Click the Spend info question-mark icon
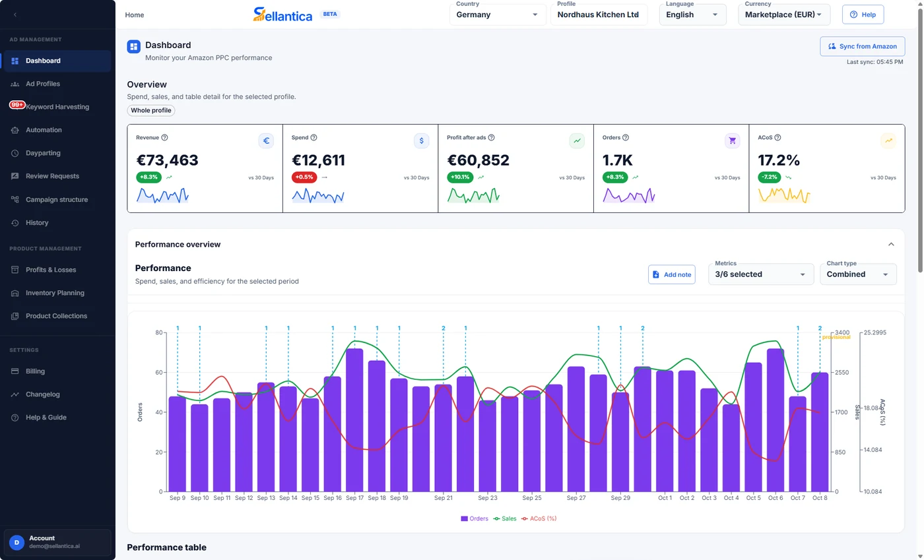The image size is (924, 560). coord(313,138)
